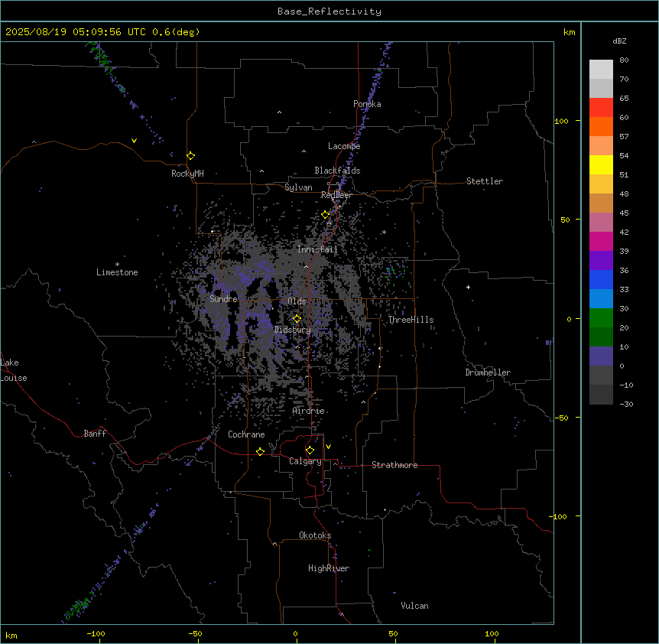This screenshot has width=659, height=644.
Task: Click the Sundre label
Action: point(223,299)
